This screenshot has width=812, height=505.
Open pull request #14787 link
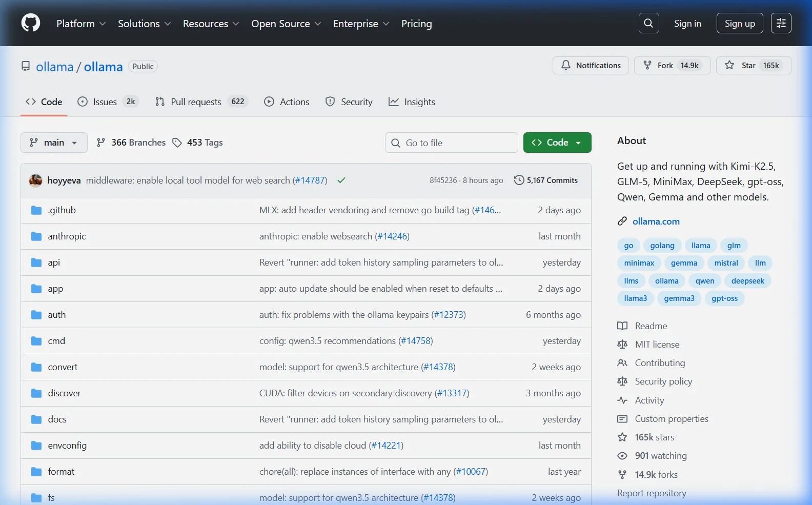310,180
